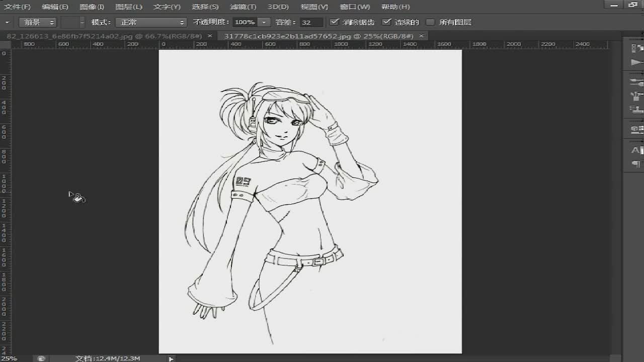
Task: Open the 3D(D) menu
Action: point(278,7)
